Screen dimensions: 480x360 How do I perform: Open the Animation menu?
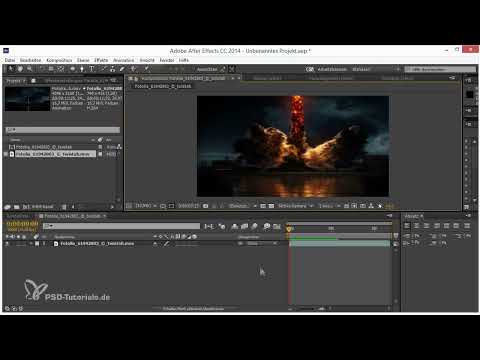[x=123, y=60]
